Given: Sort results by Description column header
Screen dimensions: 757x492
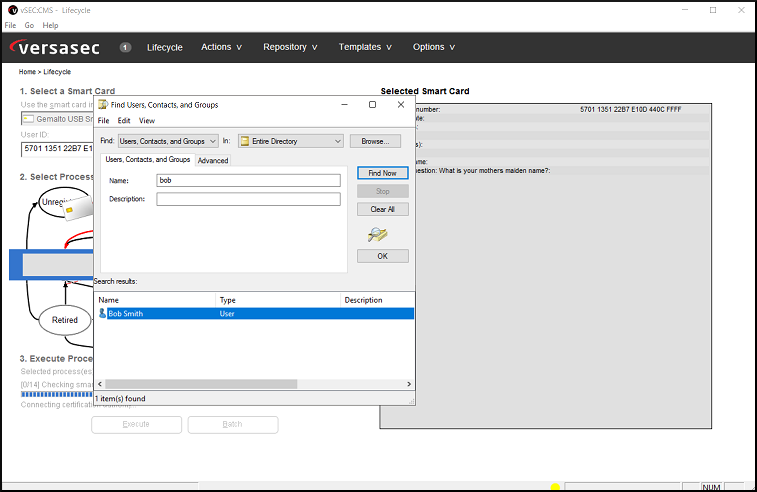Looking at the screenshot, I should click(x=377, y=300).
